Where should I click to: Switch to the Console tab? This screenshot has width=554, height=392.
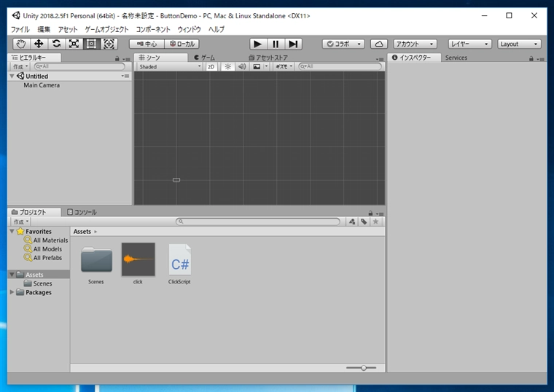point(82,212)
